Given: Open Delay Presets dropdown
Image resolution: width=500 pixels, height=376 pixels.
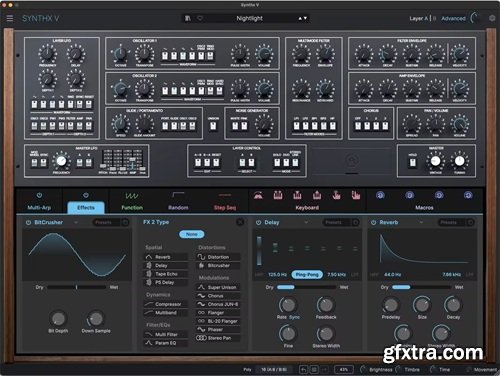Looking at the screenshot, I should 337,222.
